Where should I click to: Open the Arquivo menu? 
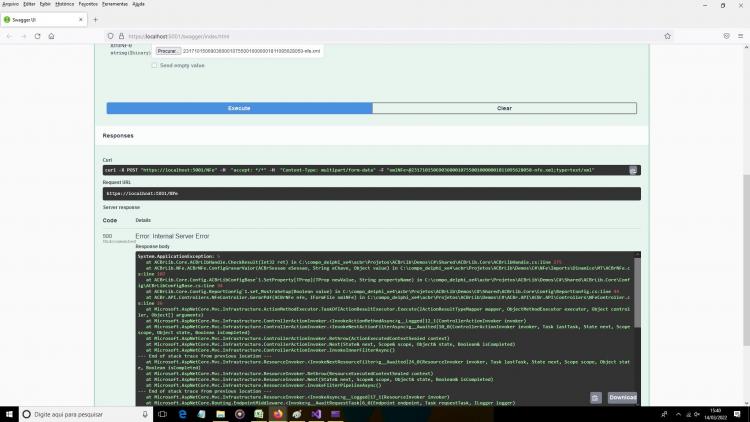pos(10,4)
